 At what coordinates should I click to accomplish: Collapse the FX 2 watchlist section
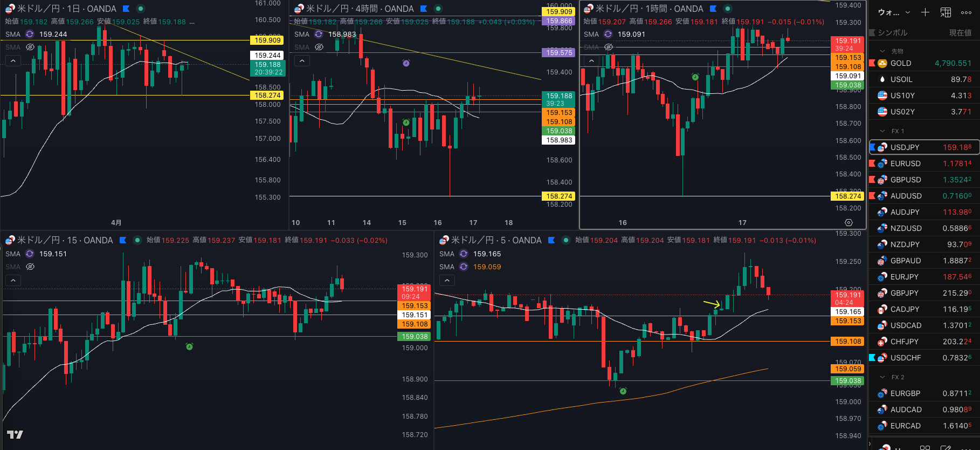tap(882, 377)
